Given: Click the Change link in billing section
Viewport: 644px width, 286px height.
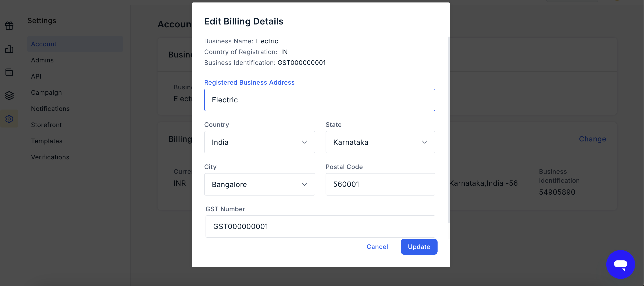Looking at the screenshot, I should [x=592, y=139].
